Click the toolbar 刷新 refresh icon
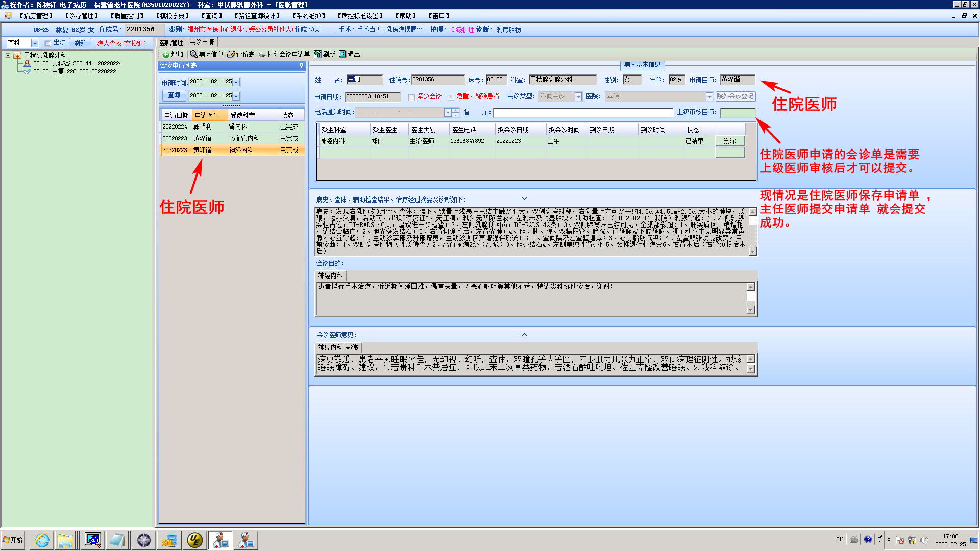The height and width of the screenshot is (551, 980). point(317,54)
